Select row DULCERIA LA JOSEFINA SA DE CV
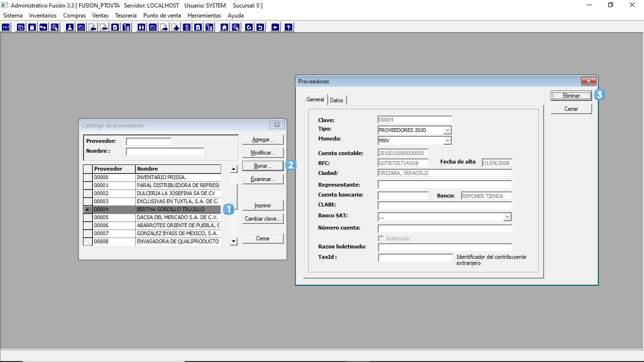The height and width of the screenshot is (362, 644). [152, 193]
